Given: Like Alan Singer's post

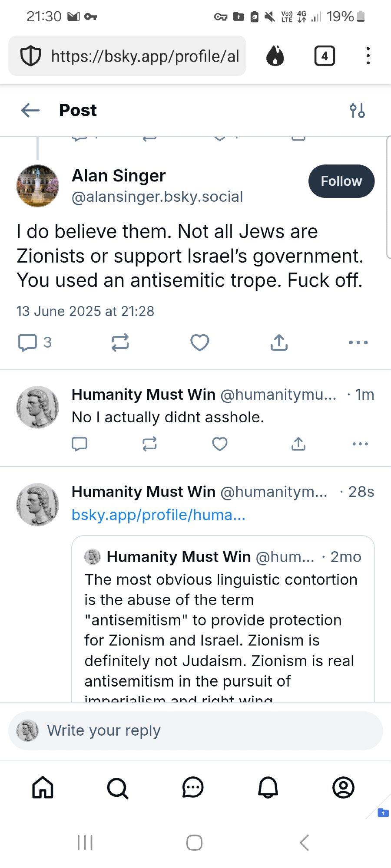Looking at the screenshot, I should coord(200,342).
